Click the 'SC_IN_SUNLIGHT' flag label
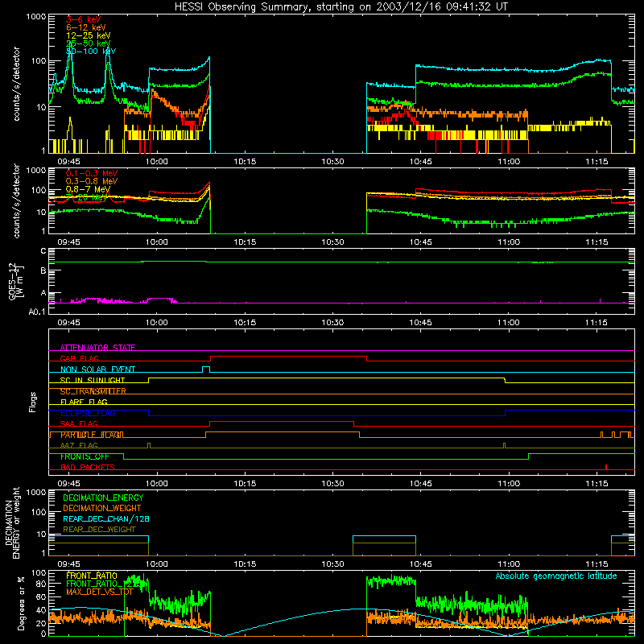Screen dimensions: 644x644 click(93, 380)
